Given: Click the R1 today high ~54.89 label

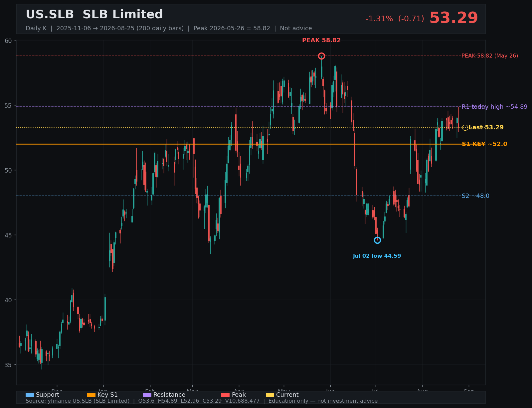Looking at the screenshot, I should pyautogui.click(x=494, y=107).
